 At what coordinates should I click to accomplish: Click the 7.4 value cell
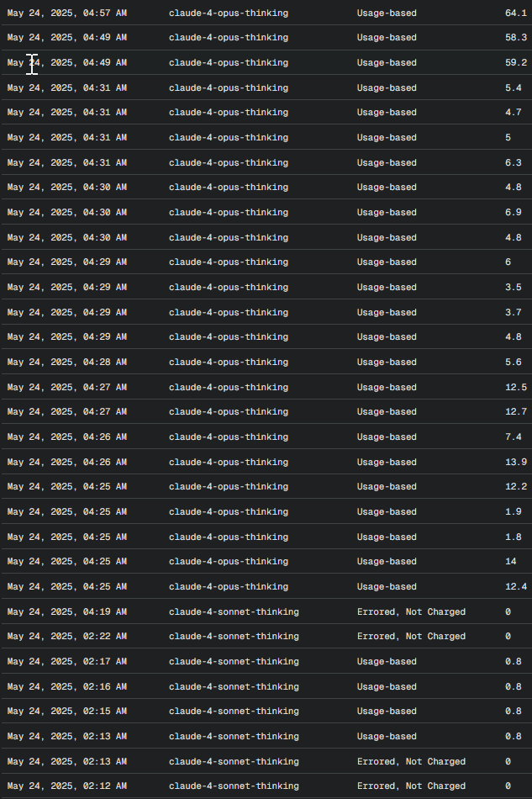pyautogui.click(x=514, y=437)
